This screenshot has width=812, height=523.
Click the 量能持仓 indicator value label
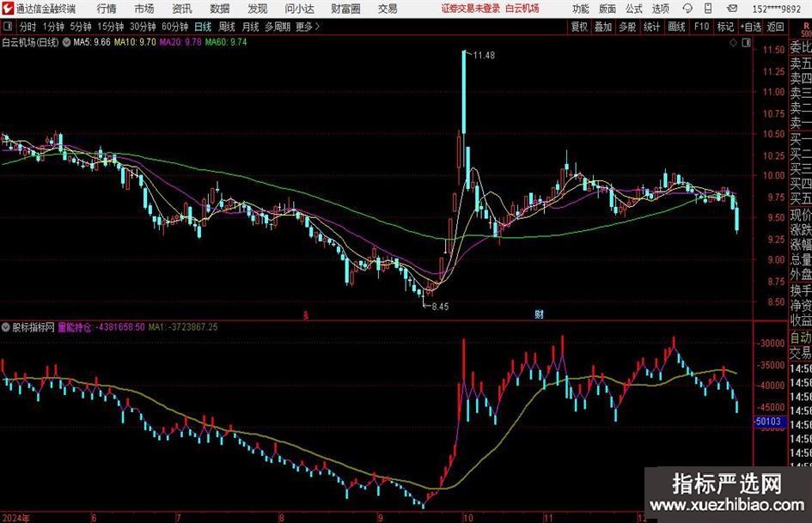click(101, 327)
